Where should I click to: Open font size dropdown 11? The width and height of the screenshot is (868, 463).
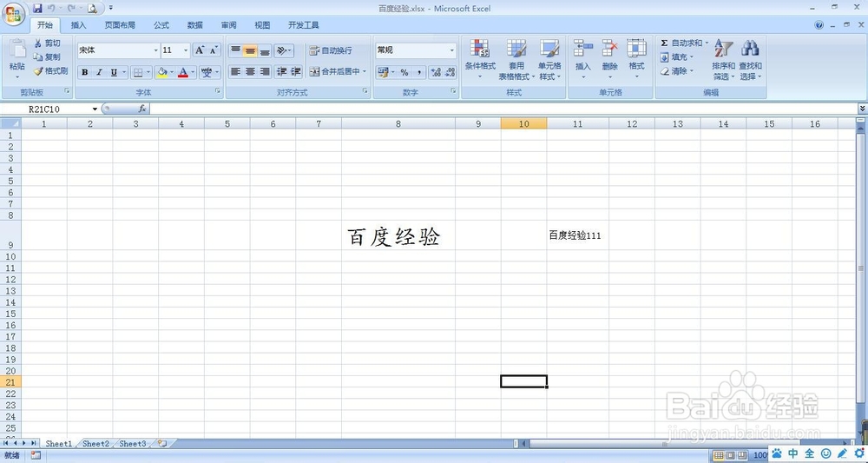pyautogui.click(x=186, y=50)
